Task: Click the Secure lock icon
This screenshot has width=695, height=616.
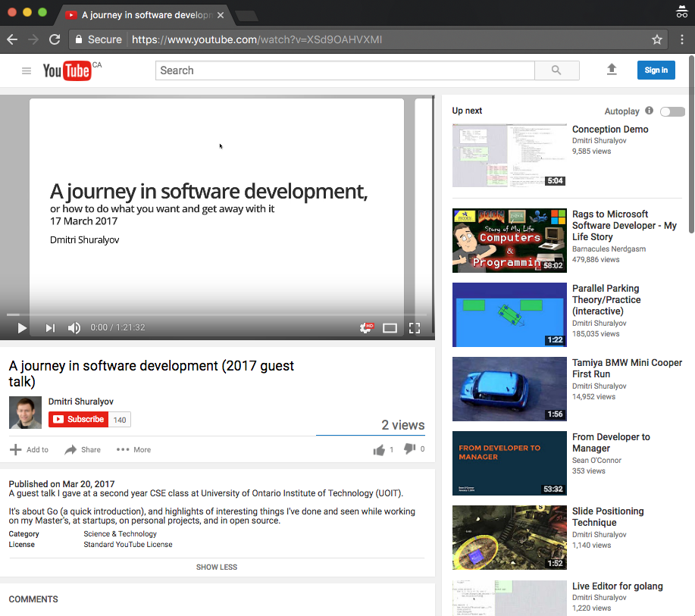Action: pyautogui.click(x=79, y=39)
